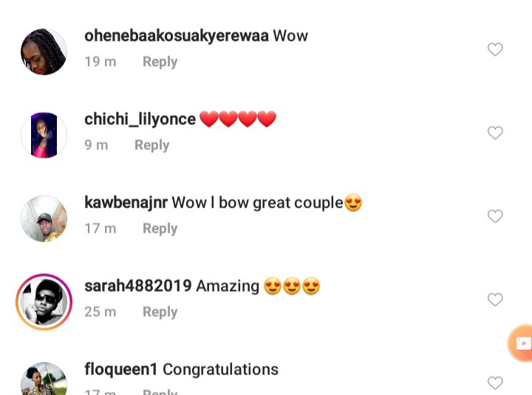Reply to kawbenajnr's great couple comment
The width and height of the screenshot is (532, 395).
tap(160, 229)
